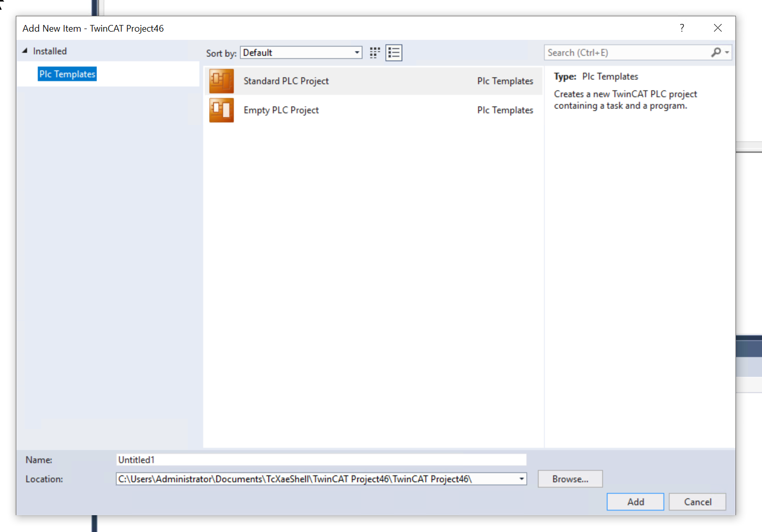The width and height of the screenshot is (762, 532).
Task: Click Plc Templates beside Standard PLC Project
Action: pyautogui.click(x=505, y=81)
